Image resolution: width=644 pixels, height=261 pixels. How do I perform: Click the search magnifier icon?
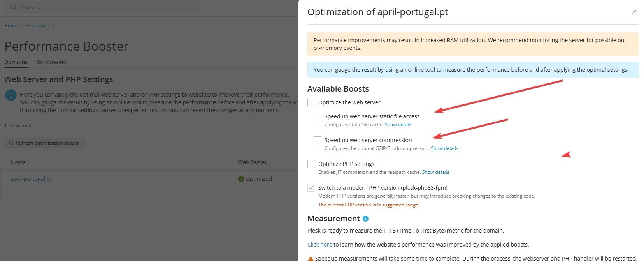(14, 7)
